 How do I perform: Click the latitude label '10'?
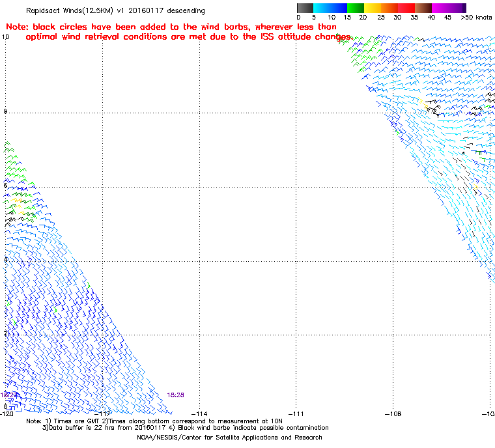[x=5, y=37]
